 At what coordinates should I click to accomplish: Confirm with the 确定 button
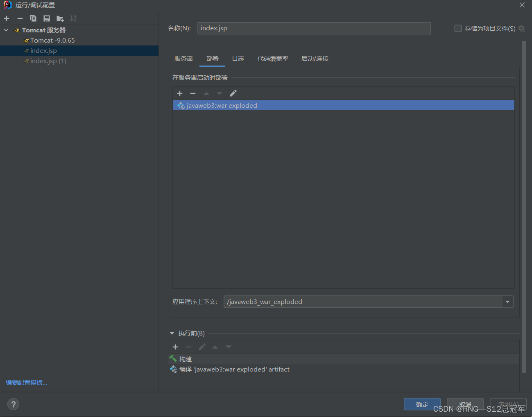coord(422,404)
